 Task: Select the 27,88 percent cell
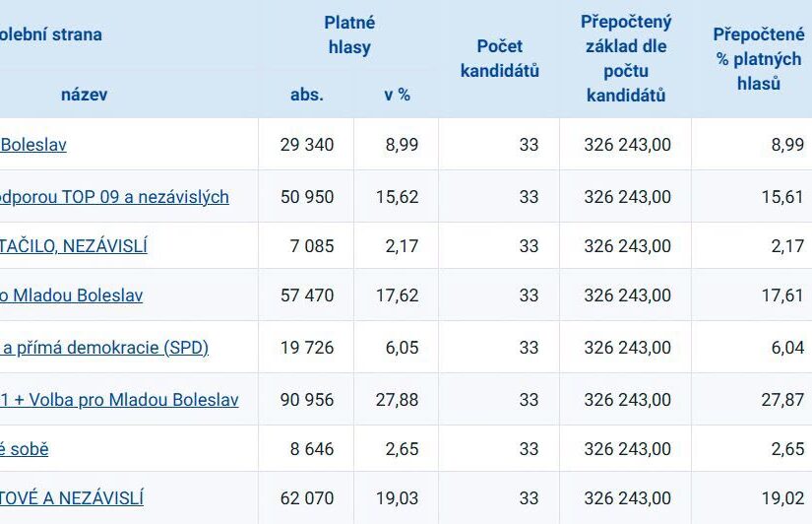pyautogui.click(x=397, y=400)
